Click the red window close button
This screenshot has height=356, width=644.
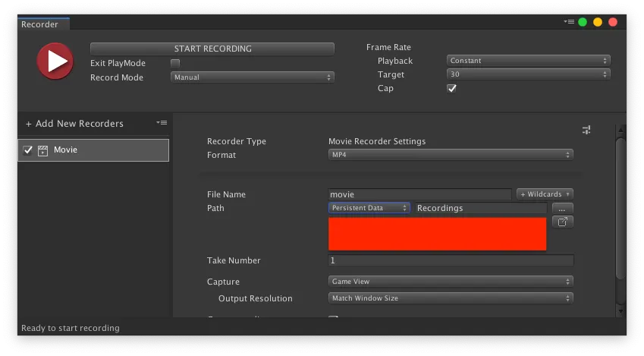[613, 22]
